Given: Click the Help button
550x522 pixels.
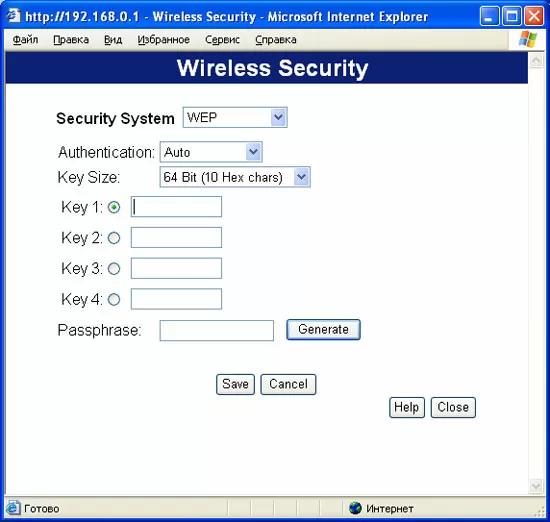Looking at the screenshot, I should (x=407, y=407).
